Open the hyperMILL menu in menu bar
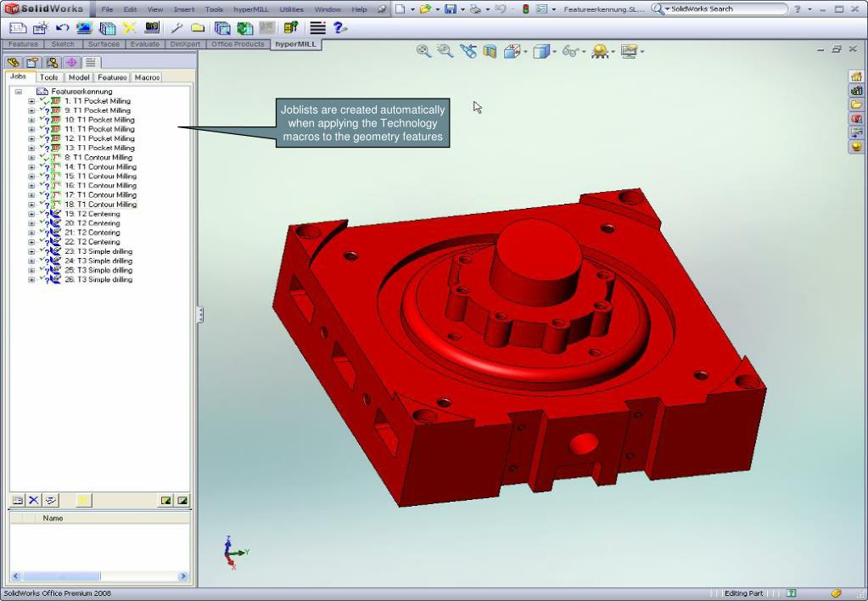Viewport: 868px width, 601px height. (x=250, y=9)
